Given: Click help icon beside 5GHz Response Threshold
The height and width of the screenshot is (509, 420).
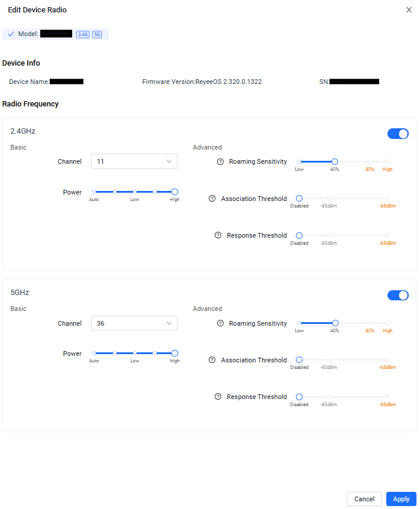Looking at the screenshot, I should click(218, 397).
